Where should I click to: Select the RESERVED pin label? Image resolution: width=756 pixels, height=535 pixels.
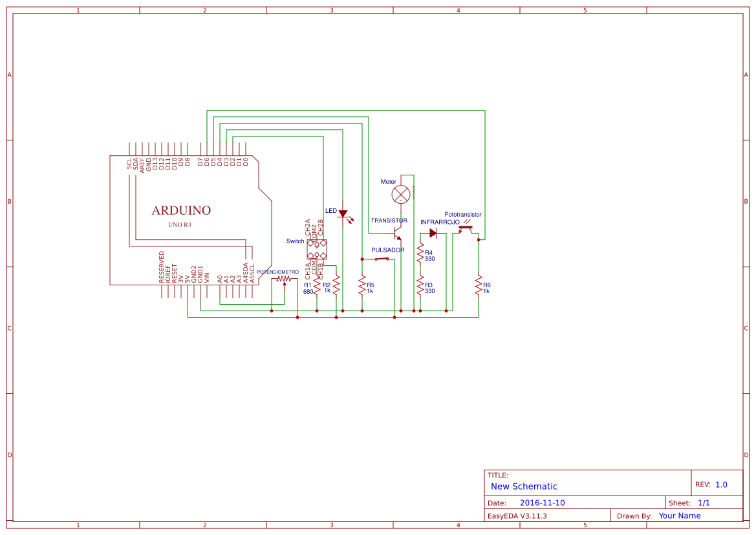162,267
